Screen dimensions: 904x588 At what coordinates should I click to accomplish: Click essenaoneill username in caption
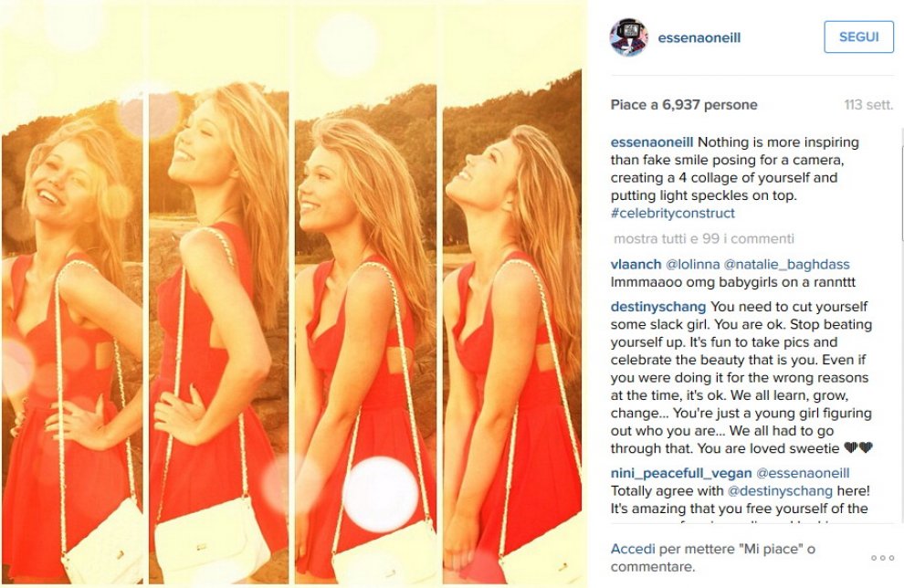pyautogui.click(x=651, y=142)
